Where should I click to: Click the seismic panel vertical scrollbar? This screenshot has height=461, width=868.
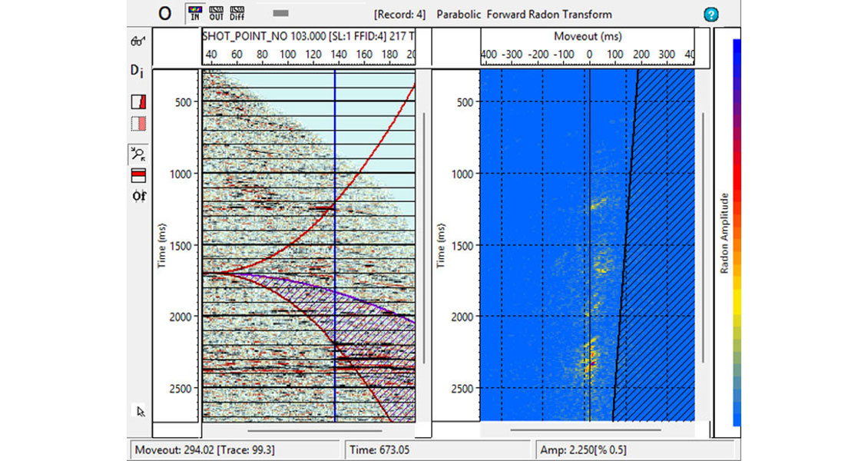click(425, 238)
